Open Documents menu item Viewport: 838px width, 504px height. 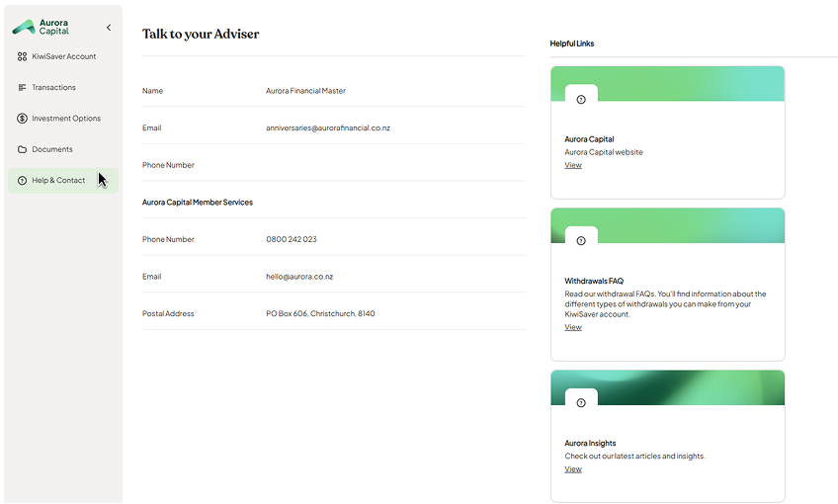[63, 149]
